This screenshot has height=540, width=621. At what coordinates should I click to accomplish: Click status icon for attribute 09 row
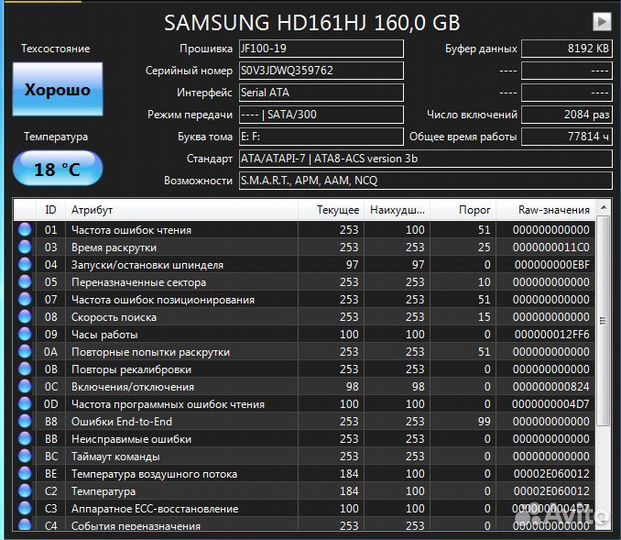click(x=25, y=334)
